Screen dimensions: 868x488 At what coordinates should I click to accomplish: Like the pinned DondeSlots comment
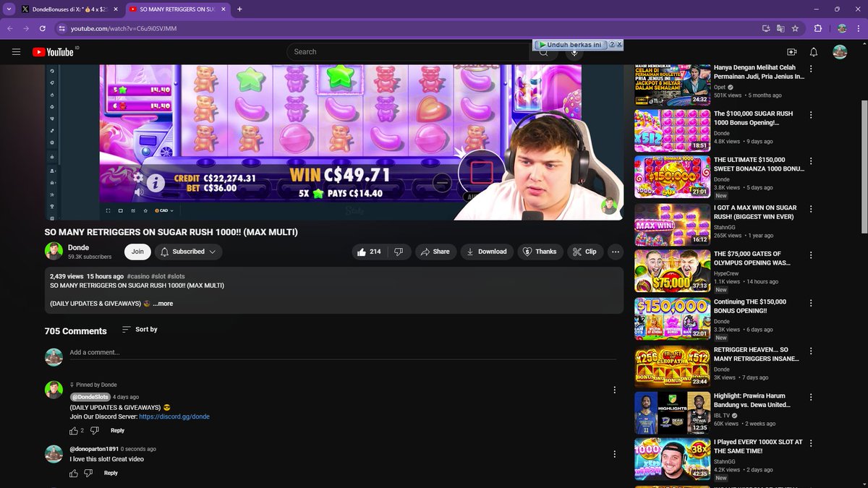point(73,430)
